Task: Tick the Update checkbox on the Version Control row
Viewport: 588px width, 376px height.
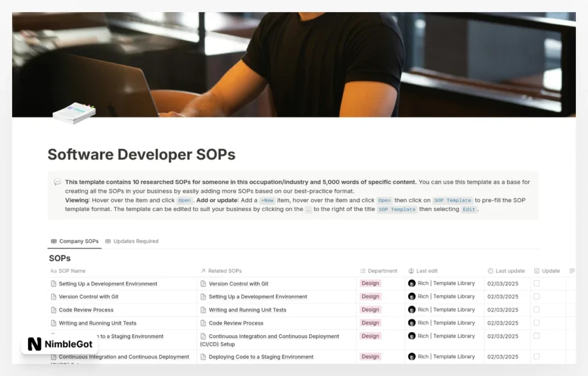Action: [x=536, y=296]
